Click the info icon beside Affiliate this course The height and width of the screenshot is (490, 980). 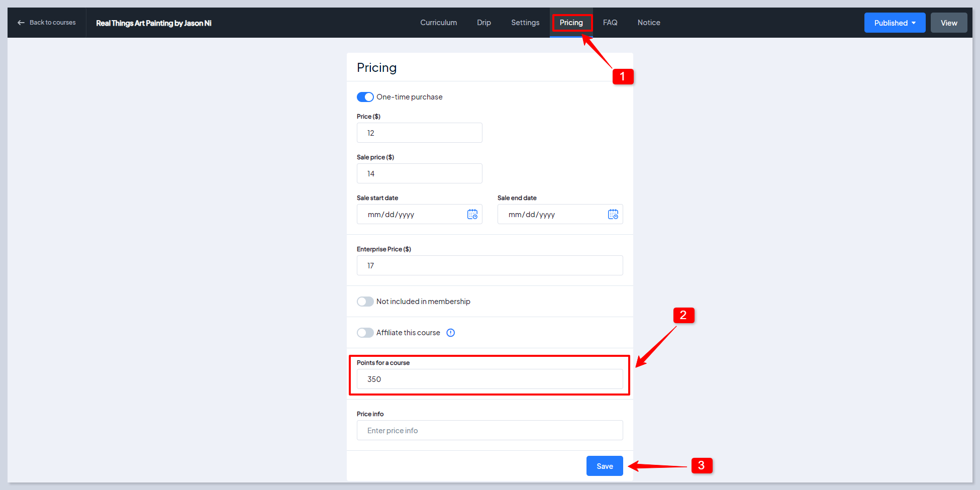coord(451,333)
